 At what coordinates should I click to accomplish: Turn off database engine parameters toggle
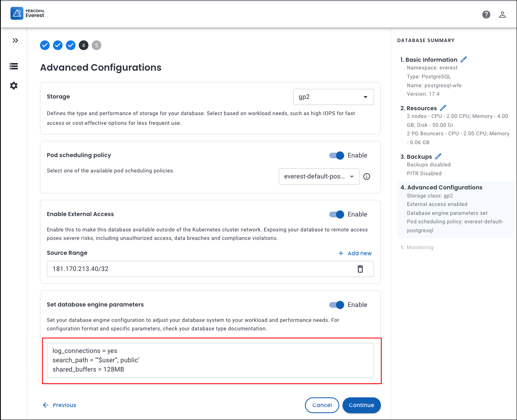point(337,305)
